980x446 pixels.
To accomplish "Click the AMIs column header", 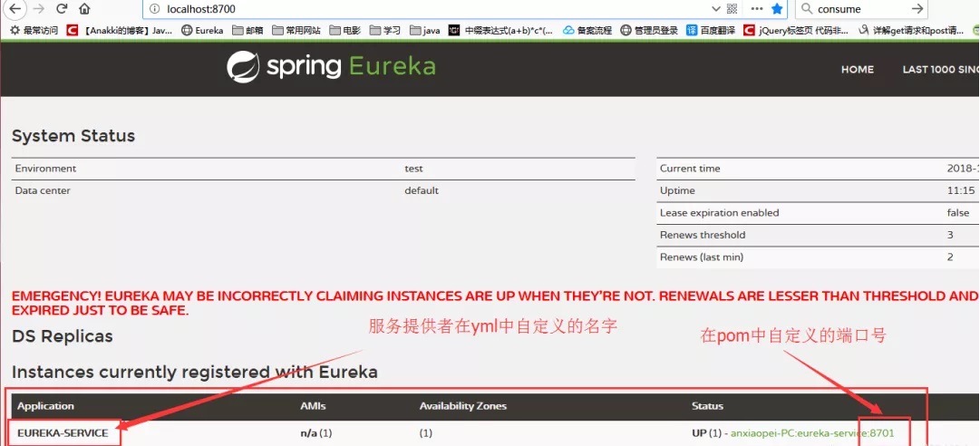I will (313, 406).
